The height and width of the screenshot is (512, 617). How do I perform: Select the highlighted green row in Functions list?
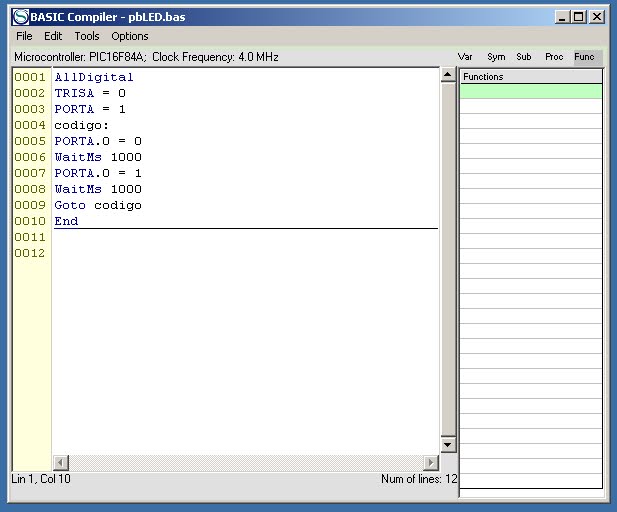(x=531, y=91)
